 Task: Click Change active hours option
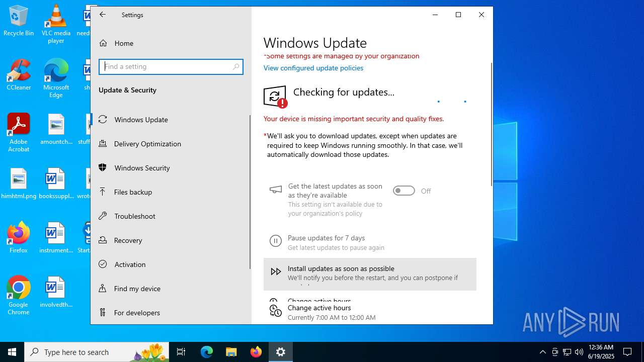pos(370,312)
